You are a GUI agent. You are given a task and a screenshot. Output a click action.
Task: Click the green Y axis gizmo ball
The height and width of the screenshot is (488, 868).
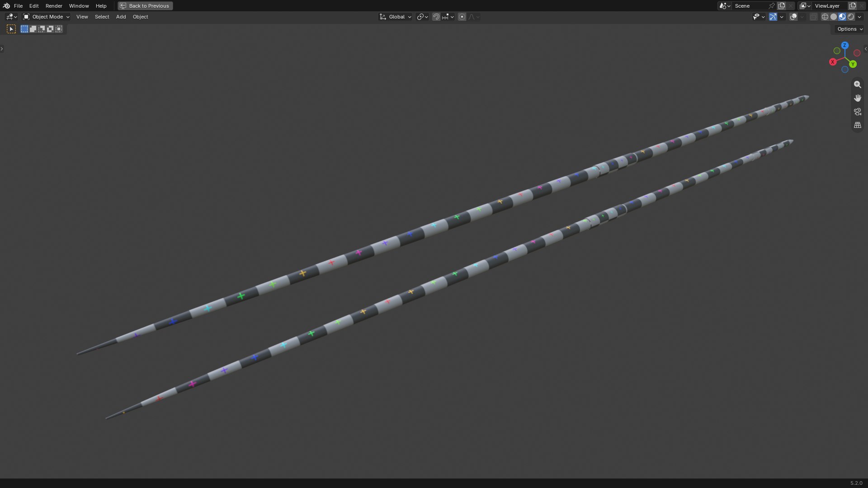tap(853, 64)
